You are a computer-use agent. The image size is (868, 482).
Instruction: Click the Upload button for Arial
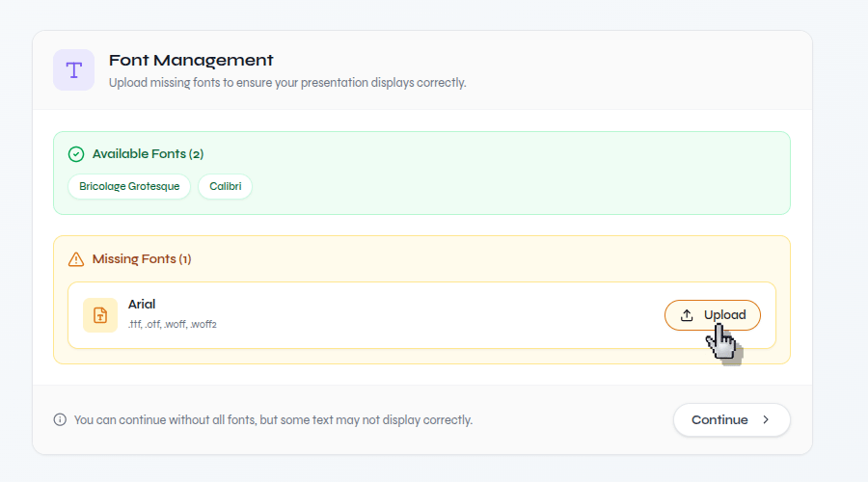click(713, 315)
